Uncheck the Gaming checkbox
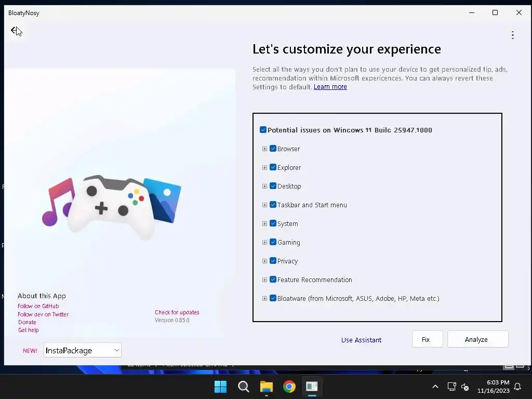This screenshot has height=399, width=532. (x=273, y=242)
